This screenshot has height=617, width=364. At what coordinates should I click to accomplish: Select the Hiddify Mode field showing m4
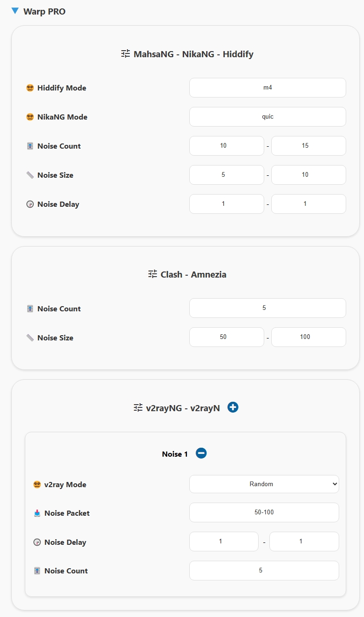point(267,87)
